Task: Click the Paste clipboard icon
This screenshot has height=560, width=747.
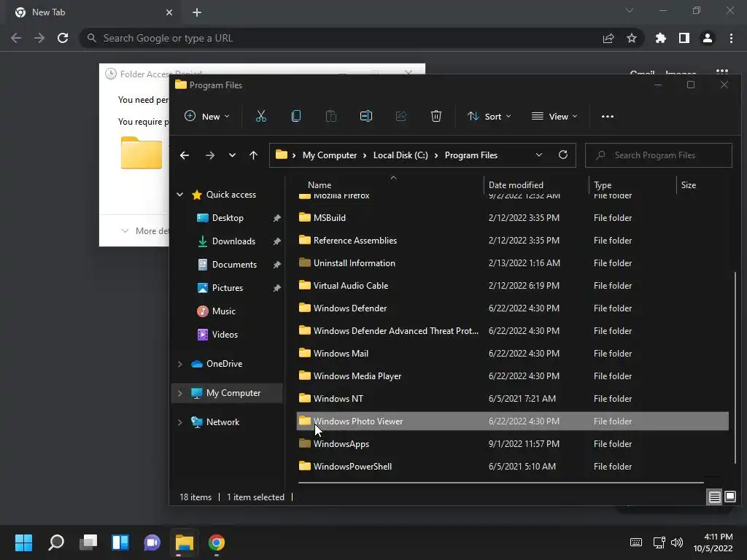Action: coord(330,116)
